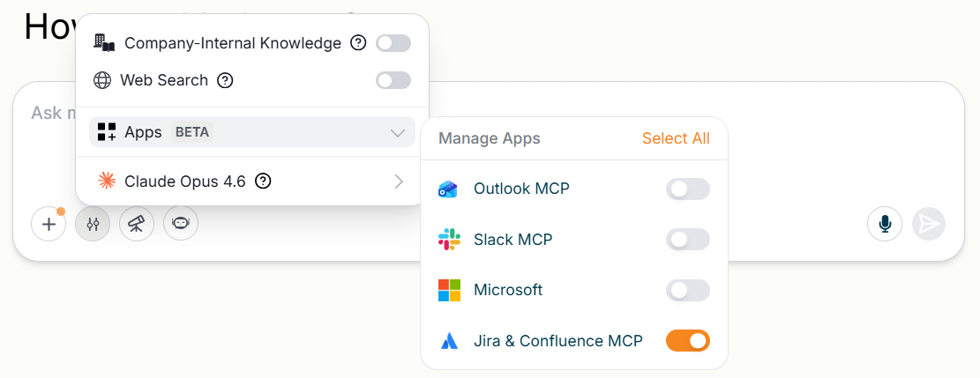The width and height of the screenshot is (980, 378).
Task: Activate the microphone voice input
Action: coord(885,224)
